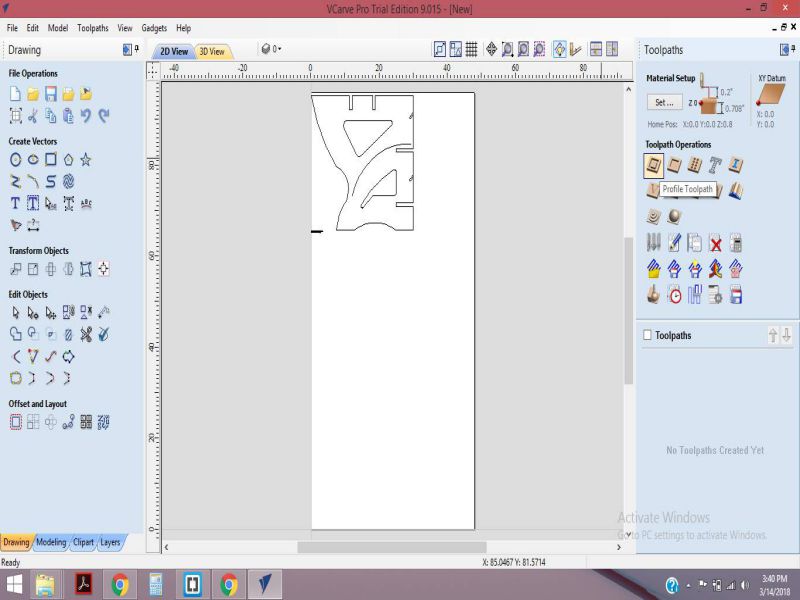Click the Draw Circle tool

[16, 159]
